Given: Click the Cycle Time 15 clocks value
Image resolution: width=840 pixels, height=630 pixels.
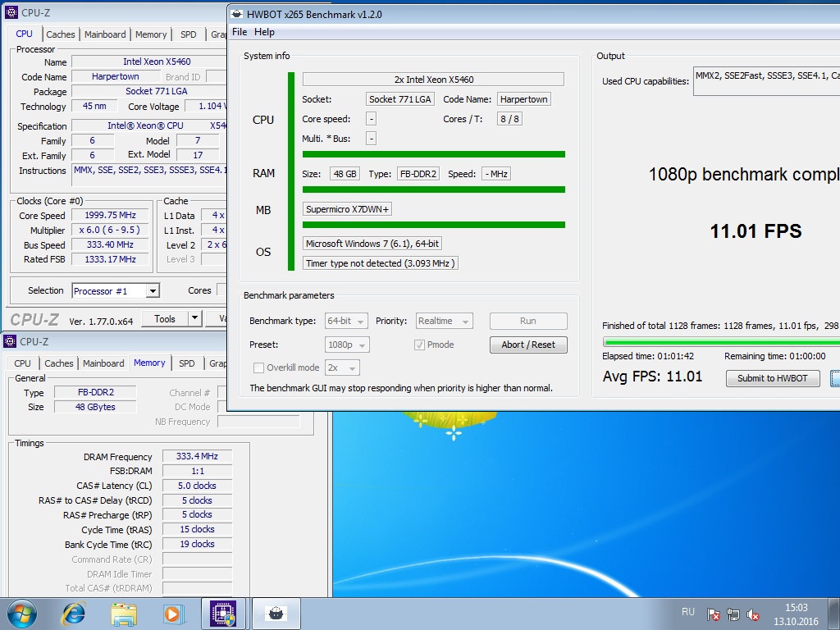Looking at the screenshot, I should 197,529.
